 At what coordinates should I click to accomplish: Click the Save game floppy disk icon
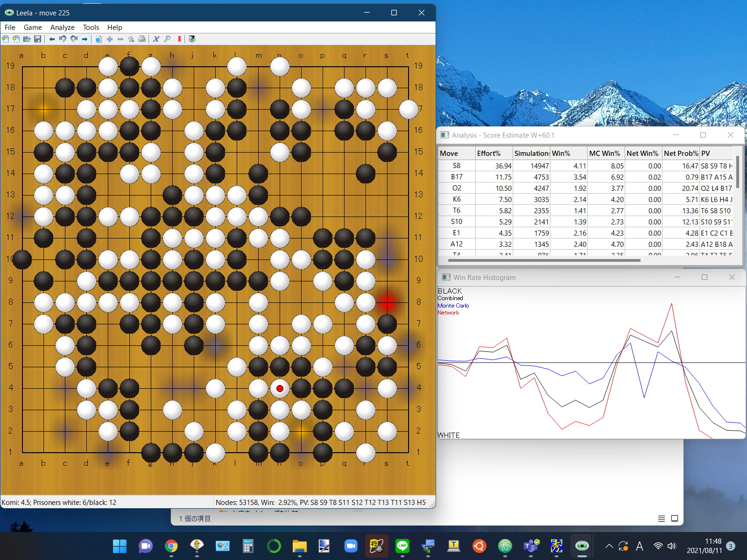(38, 39)
